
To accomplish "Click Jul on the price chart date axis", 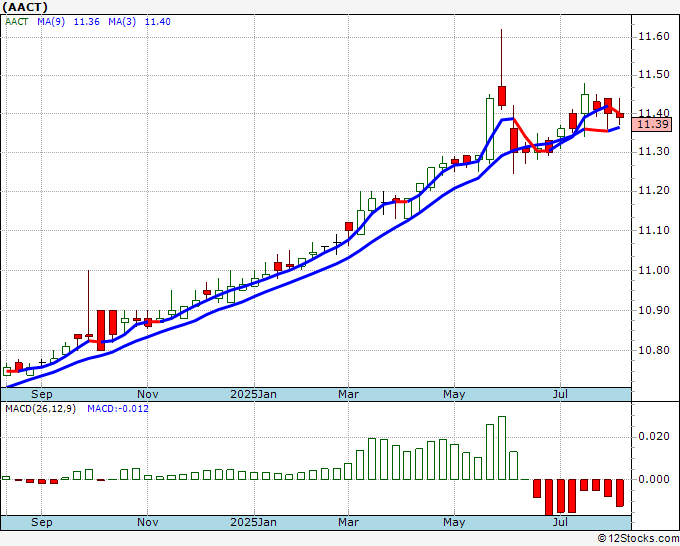I will pos(560,394).
